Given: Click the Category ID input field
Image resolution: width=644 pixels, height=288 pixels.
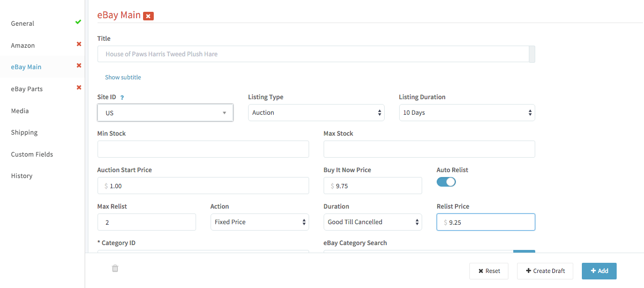Looking at the screenshot, I should coord(203,251).
